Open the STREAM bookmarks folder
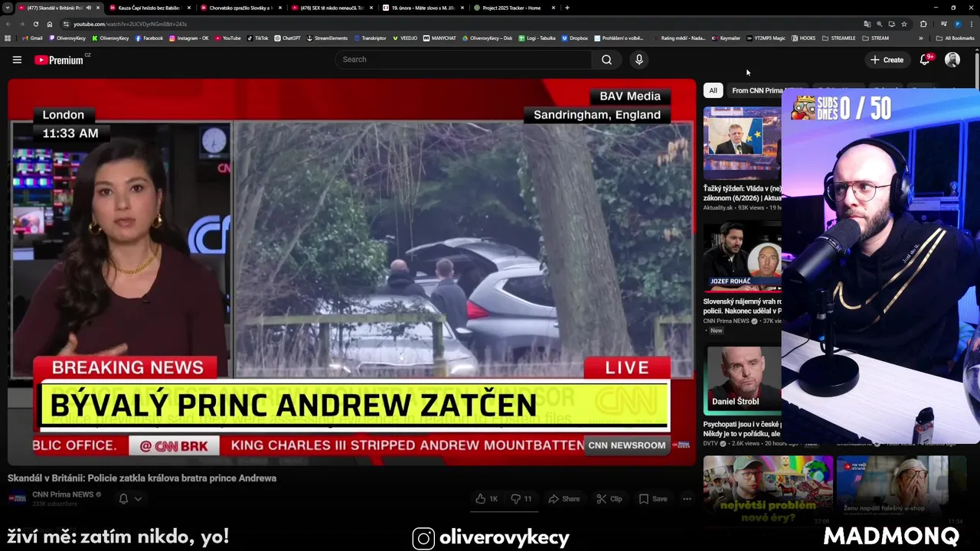Image resolution: width=980 pixels, height=551 pixels. (x=875, y=38)
